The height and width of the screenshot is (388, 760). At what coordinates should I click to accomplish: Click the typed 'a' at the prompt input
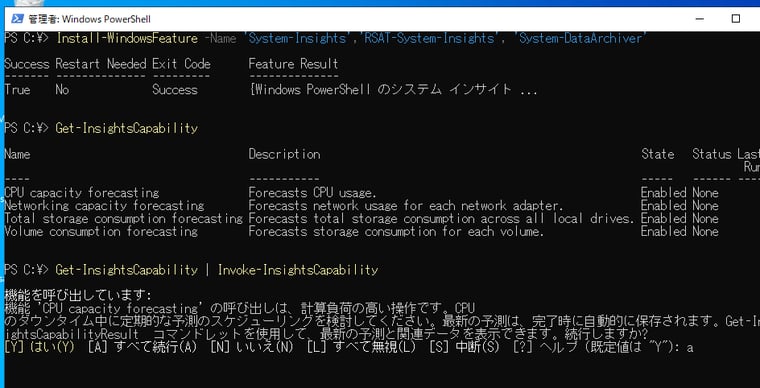[x=690, y=348]
